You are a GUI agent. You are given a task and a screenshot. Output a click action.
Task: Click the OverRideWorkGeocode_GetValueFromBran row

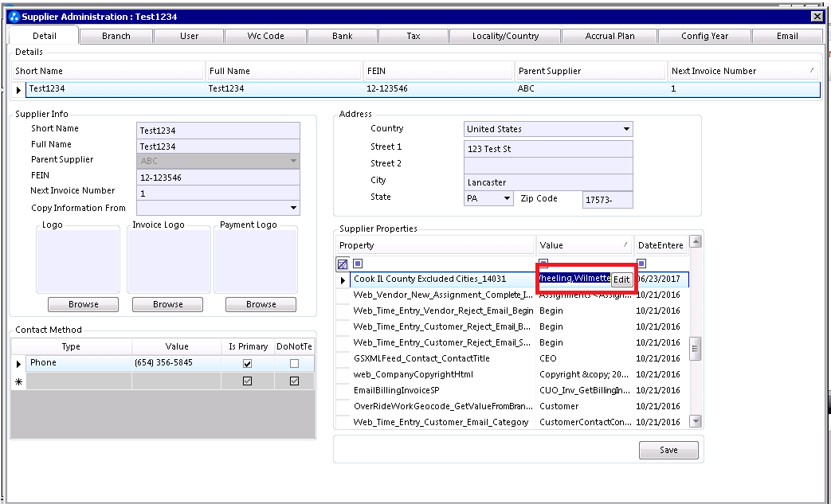click(519, 406)
